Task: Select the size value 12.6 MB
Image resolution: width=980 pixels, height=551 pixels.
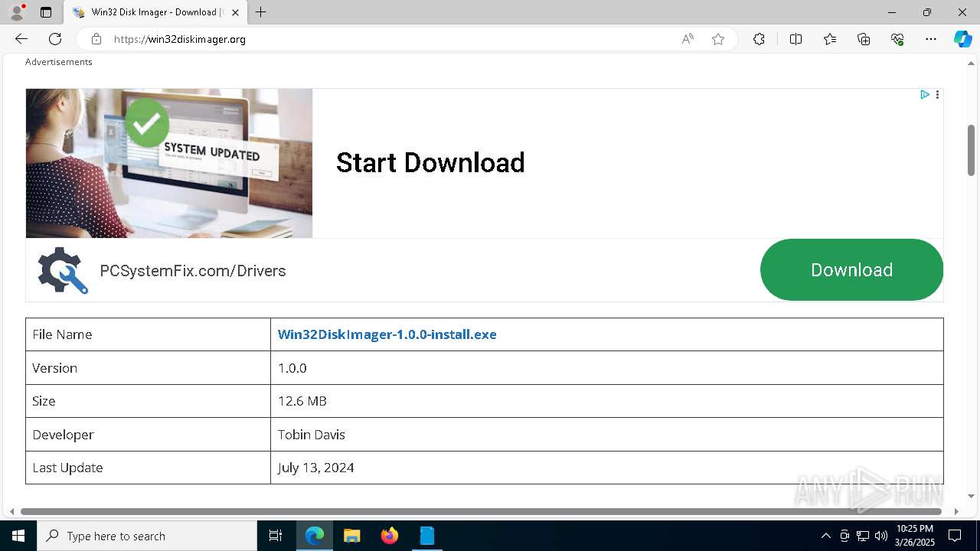Action: tap(302, 401)
